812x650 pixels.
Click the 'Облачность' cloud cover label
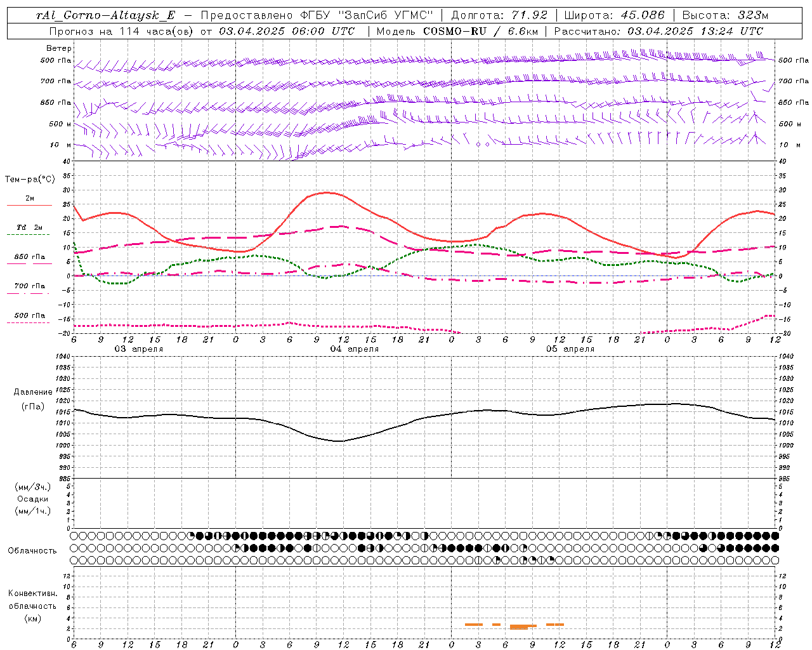point(32,551)
